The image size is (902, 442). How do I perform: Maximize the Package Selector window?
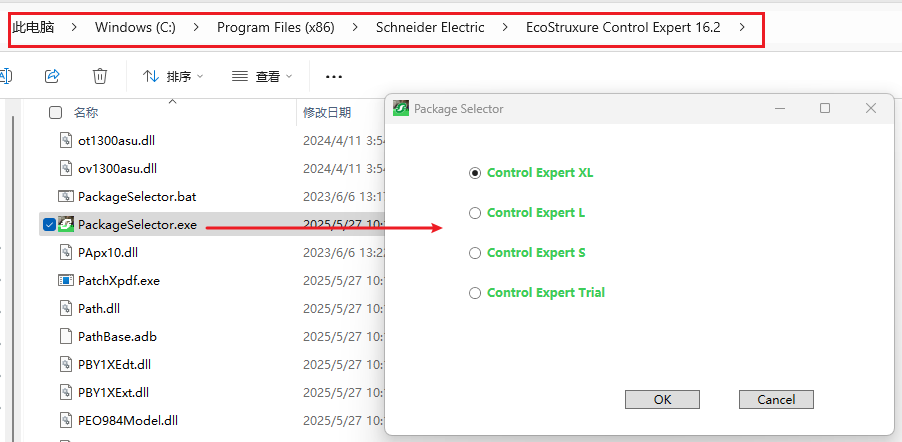click(x=825, y=108)
